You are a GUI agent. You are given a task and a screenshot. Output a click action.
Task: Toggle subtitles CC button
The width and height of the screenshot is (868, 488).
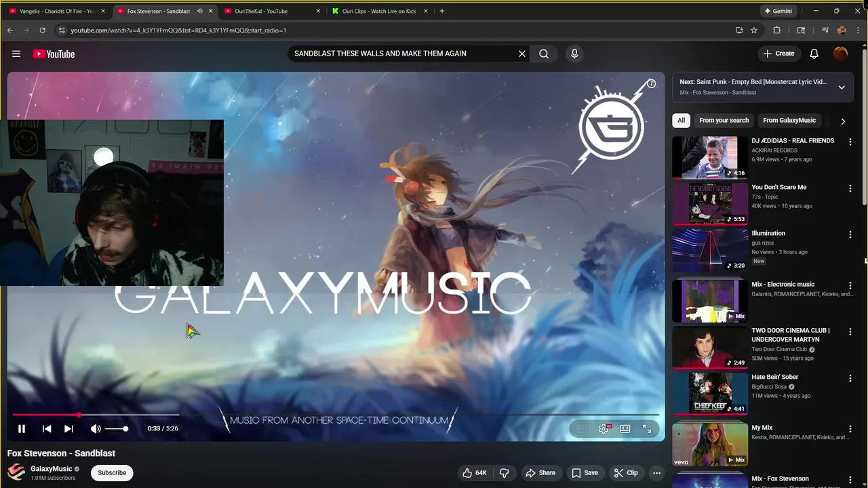(x=581, y=428)
